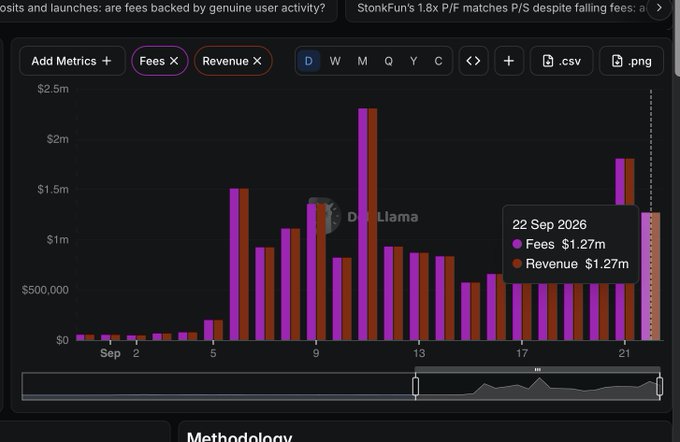
Task: Click the Fees bar for Sep 6
Action: 234,264
